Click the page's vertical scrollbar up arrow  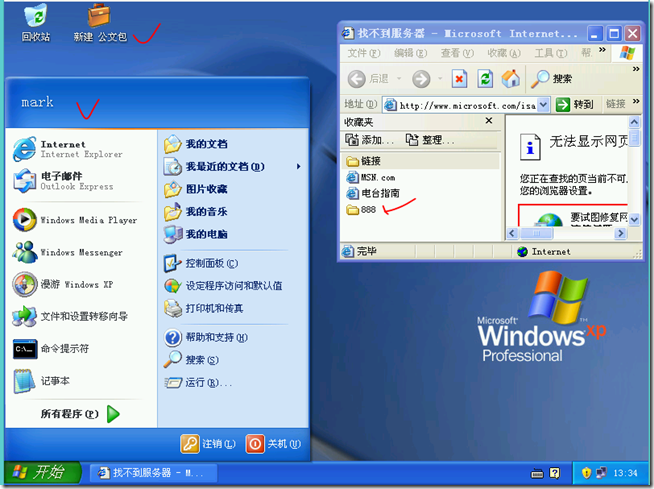click(634, 122)
